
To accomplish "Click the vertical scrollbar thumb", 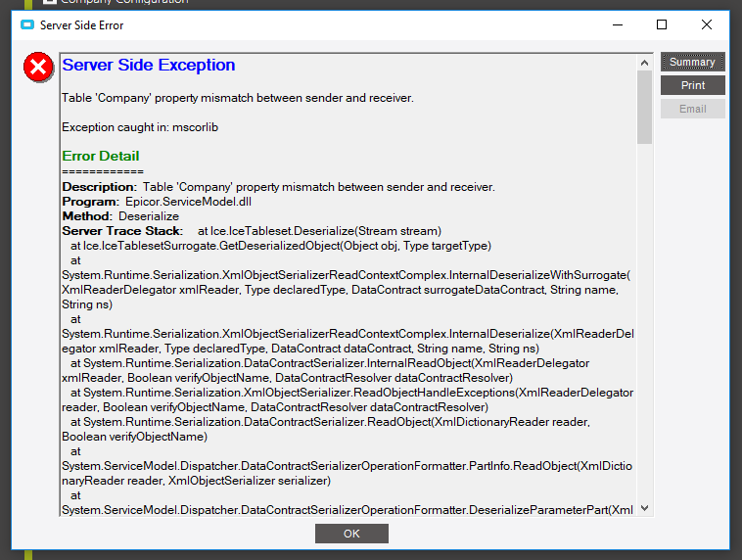I will pyautogui.click(x=644, y=107).
